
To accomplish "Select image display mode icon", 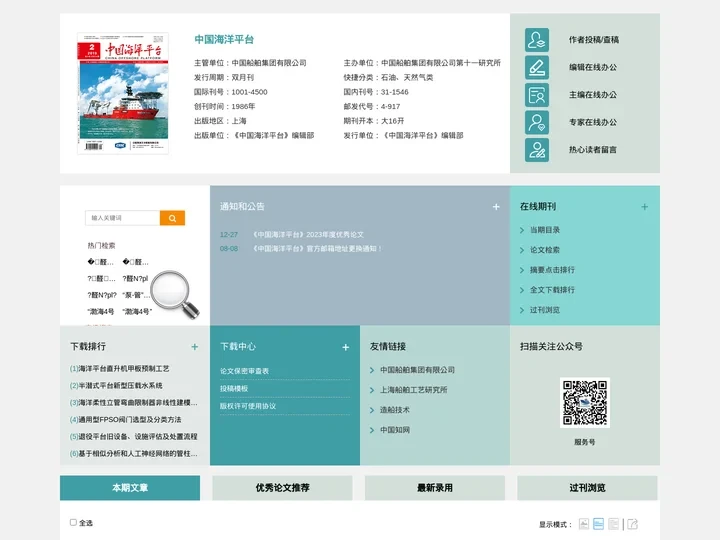I will click(x=584, y=524).
